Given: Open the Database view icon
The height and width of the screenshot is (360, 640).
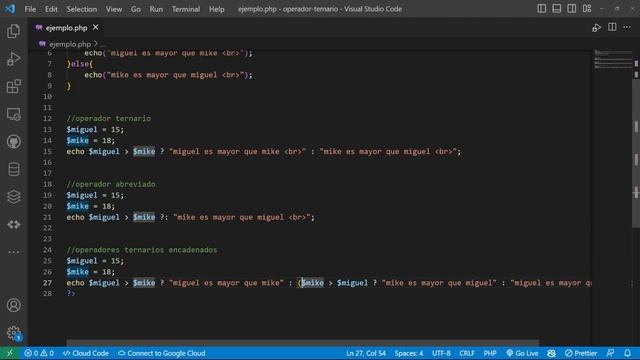Looking at the screenshot, I should pyautogui.click(x=13, y=169).
